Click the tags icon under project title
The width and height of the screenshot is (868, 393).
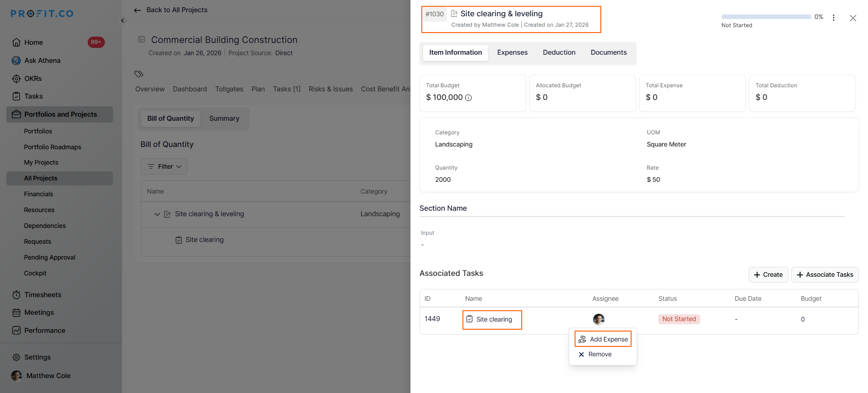point(139,74)
